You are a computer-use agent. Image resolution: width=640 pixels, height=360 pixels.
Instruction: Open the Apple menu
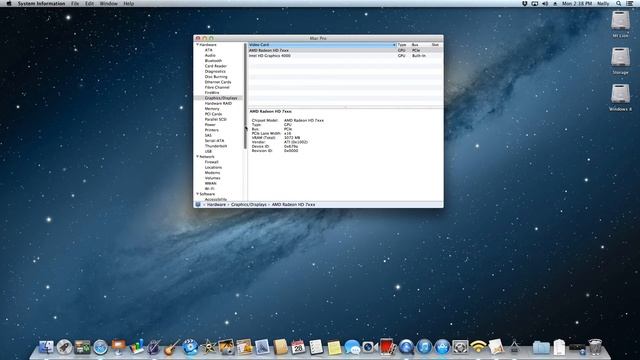click(9, 4)
